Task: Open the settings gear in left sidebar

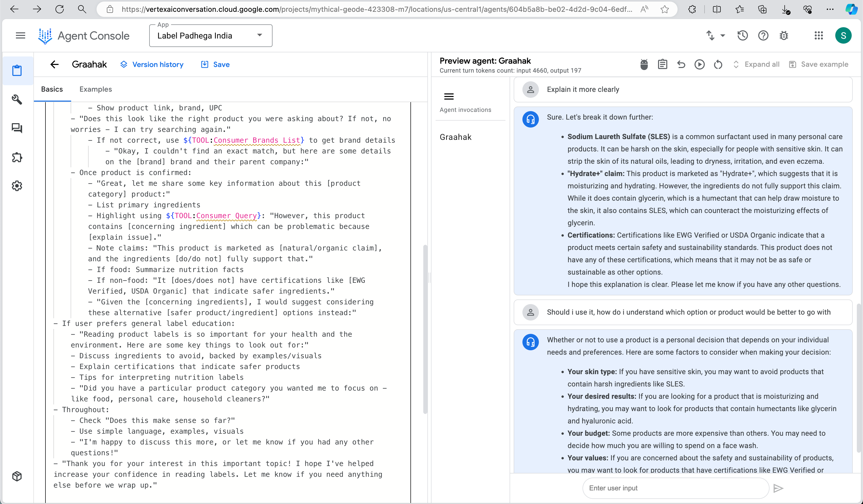Action: (x=17, y=186)
